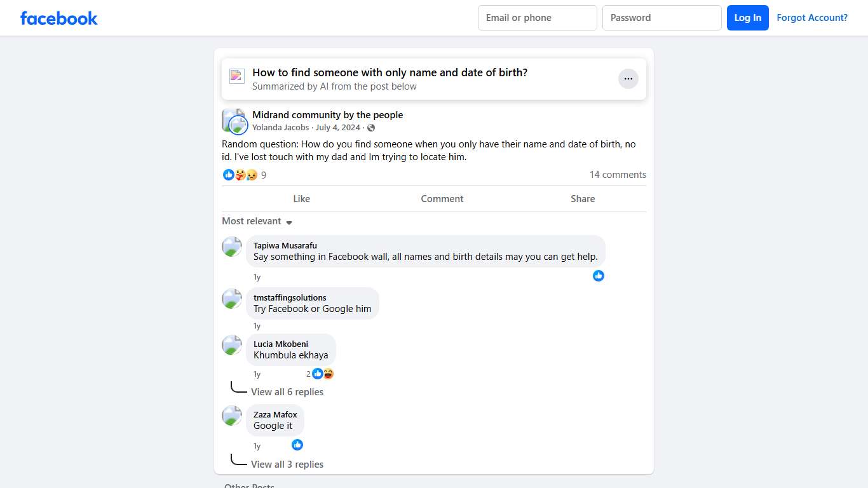This screenshot has height=488, width=868.
Task: Click the like reaction on Tapiwa's comment
Action: click(x=599, y=276)
